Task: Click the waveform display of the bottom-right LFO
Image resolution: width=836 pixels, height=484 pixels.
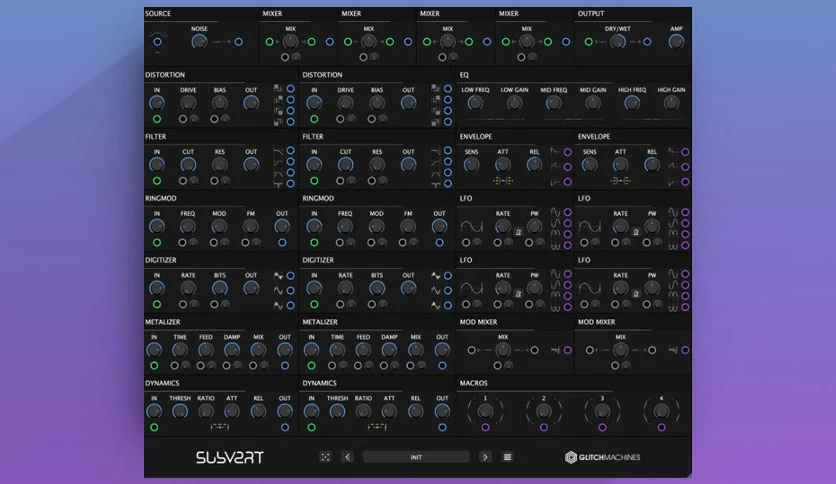Action: (x=589, y=288)
